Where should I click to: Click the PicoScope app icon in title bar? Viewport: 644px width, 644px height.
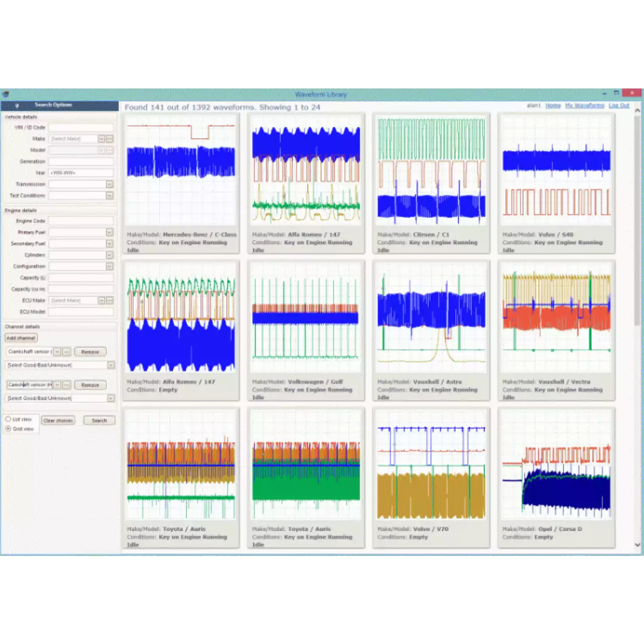pyautogui.click(x=6, y=94)
